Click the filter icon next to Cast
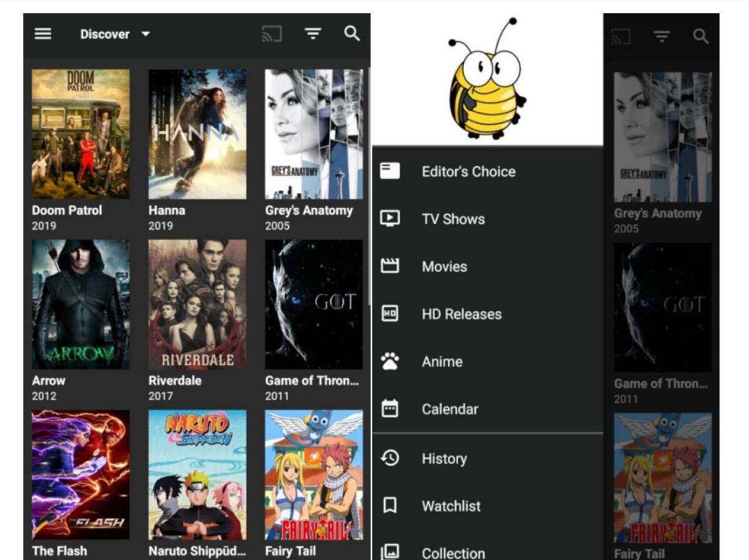Image resolution: width=749 pixels, height=560 pixels. [312, 34]
